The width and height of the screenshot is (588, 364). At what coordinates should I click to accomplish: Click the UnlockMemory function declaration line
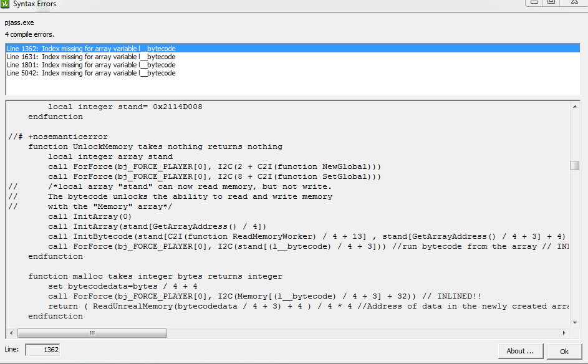(x=155, y=146)
